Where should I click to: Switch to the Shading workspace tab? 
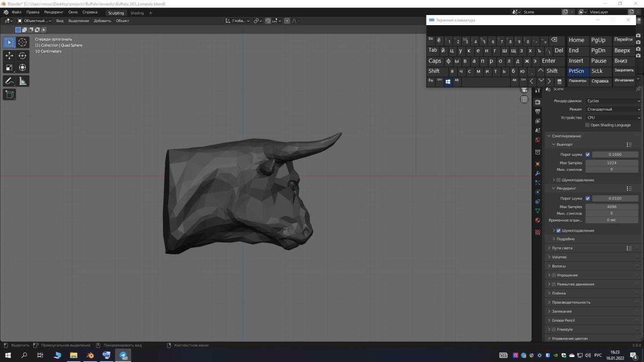click(137, 13)
